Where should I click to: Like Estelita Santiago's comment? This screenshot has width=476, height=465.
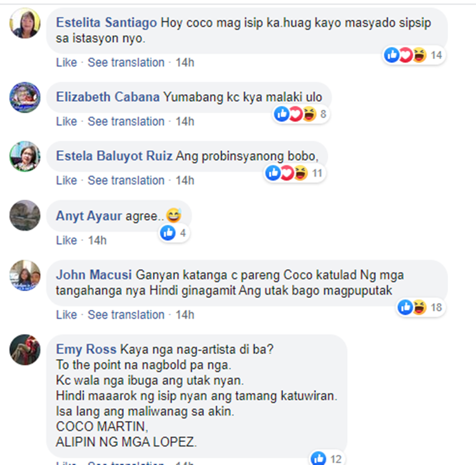click(67, 63)
